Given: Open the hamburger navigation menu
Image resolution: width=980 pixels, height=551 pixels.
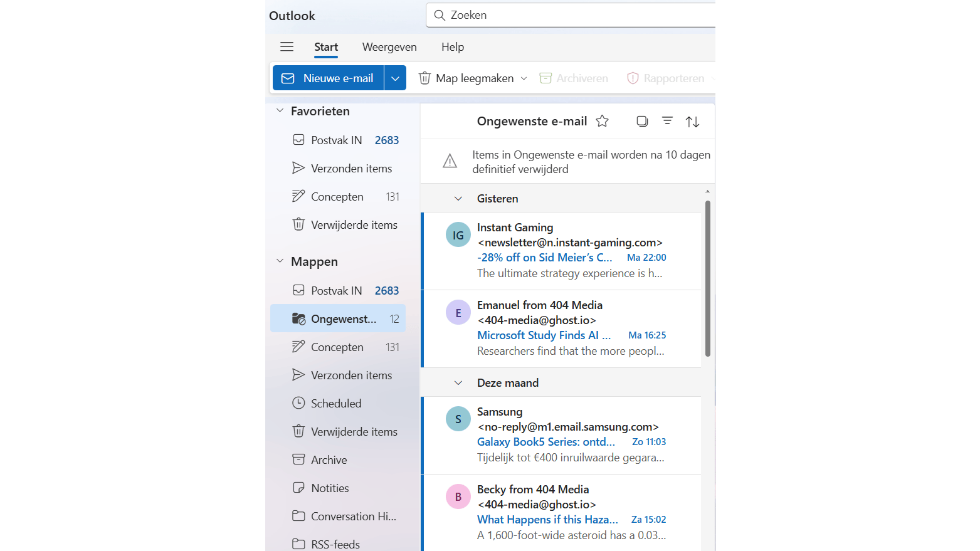Looking at the screenshot, I should click(x=287, y=46).
